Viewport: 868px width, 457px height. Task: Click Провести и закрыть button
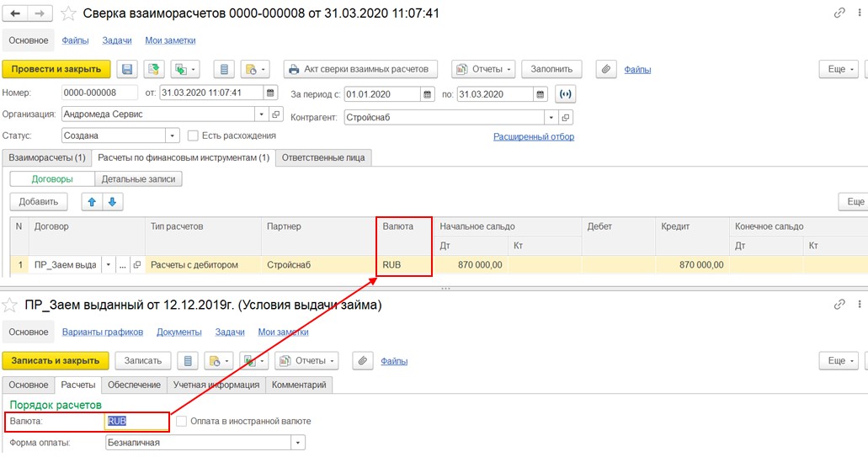[56, 69]
